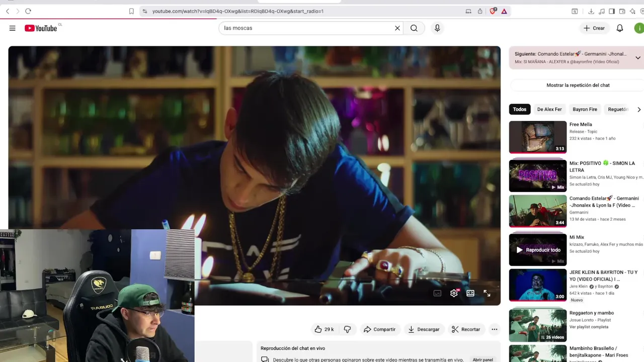Viewport: 644px width, 362px height.
Task: Bookmark this page icon in address bar
Action: [131, 11]
